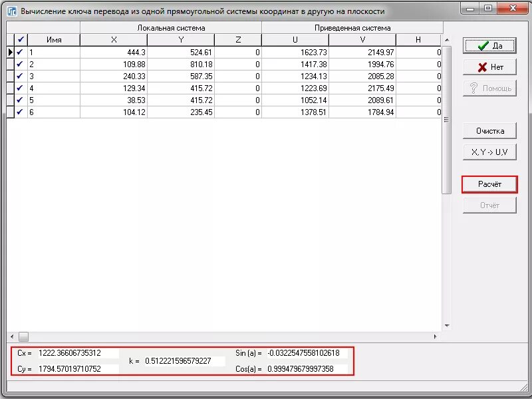This screenshot has width=532, height=399.
Task: Uncheck the point 3 row checkmark
Action: coord(21,76)
